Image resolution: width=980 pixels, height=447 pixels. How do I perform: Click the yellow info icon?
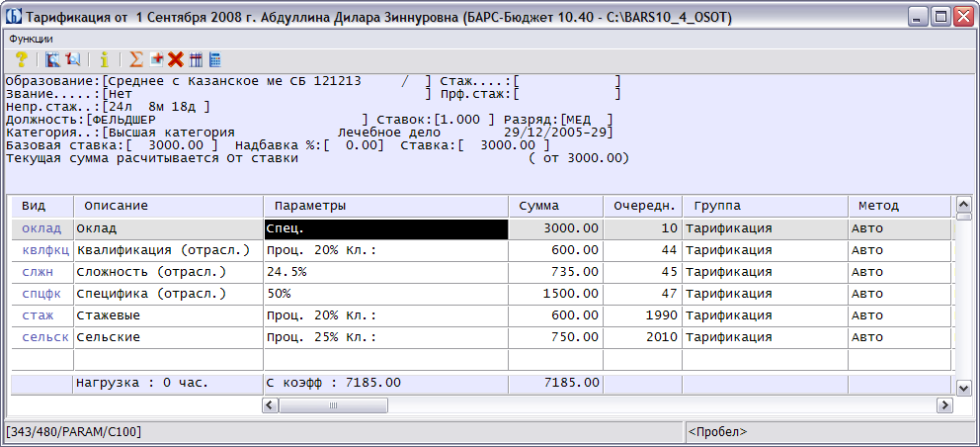104,59
